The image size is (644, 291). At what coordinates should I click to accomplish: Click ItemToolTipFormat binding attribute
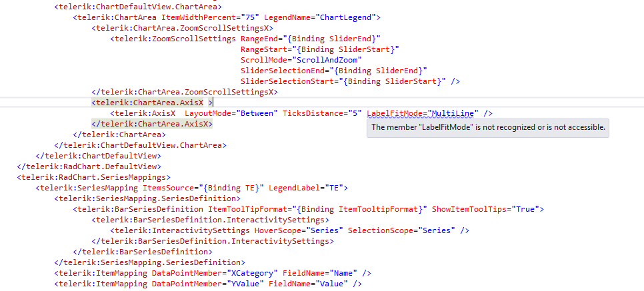(x=318, y=209)
